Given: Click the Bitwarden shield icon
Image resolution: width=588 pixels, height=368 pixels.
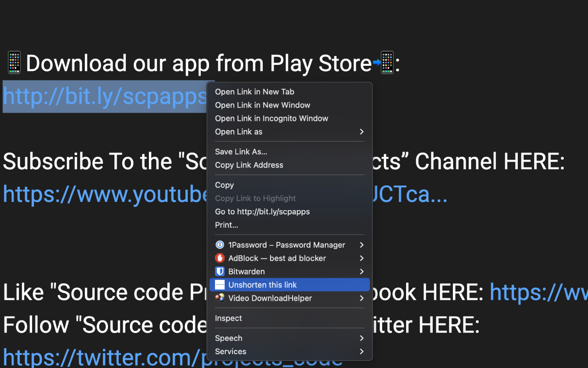Looking at the screenshot, I should pyautogui.click(x=220, y=271).
